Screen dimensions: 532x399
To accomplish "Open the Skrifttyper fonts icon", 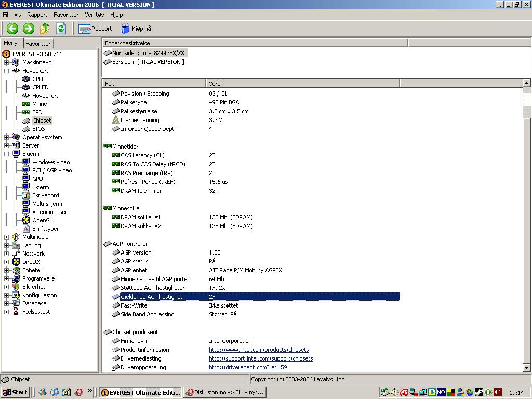I will [x=26, y=229].
